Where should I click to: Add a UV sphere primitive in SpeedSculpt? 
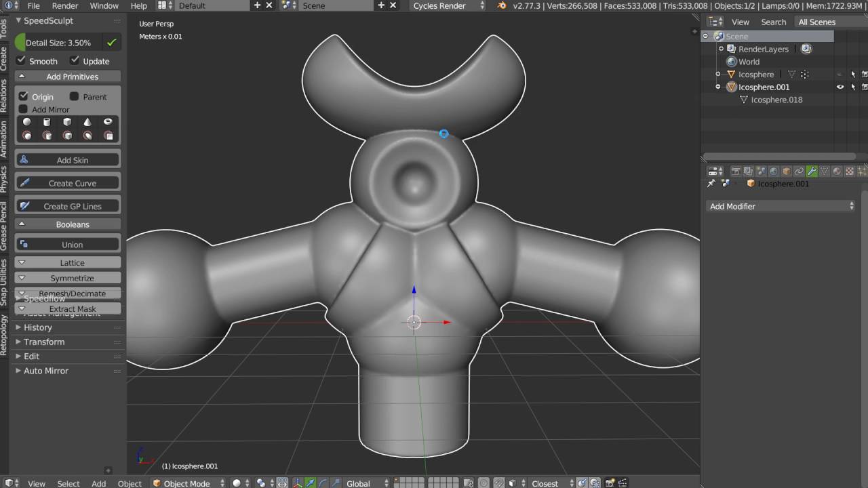pyautogui.click(x=27, y=122)
